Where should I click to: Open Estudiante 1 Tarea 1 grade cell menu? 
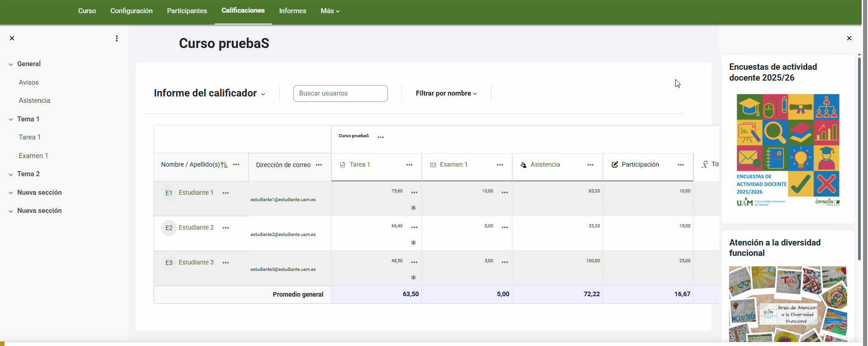click(x=414, y=192)
